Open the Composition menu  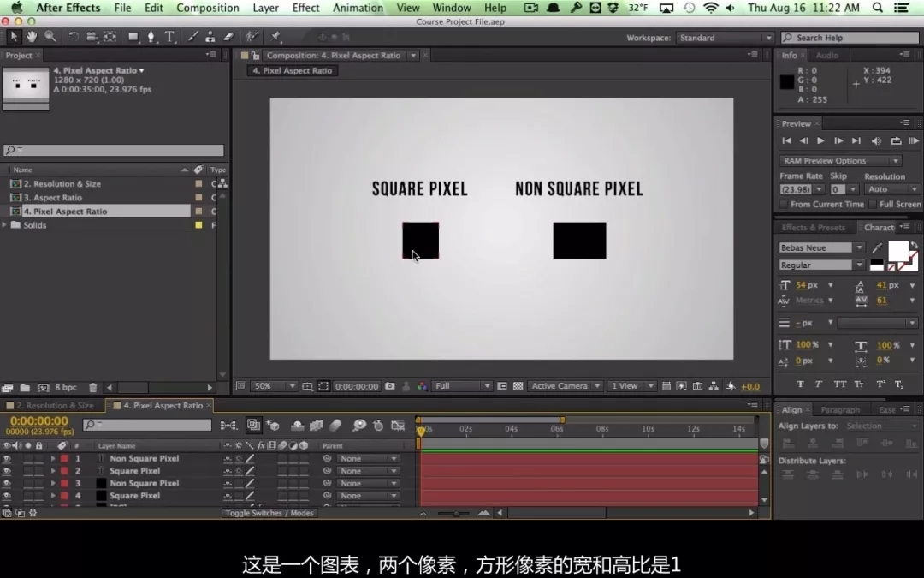click(207, 8)
